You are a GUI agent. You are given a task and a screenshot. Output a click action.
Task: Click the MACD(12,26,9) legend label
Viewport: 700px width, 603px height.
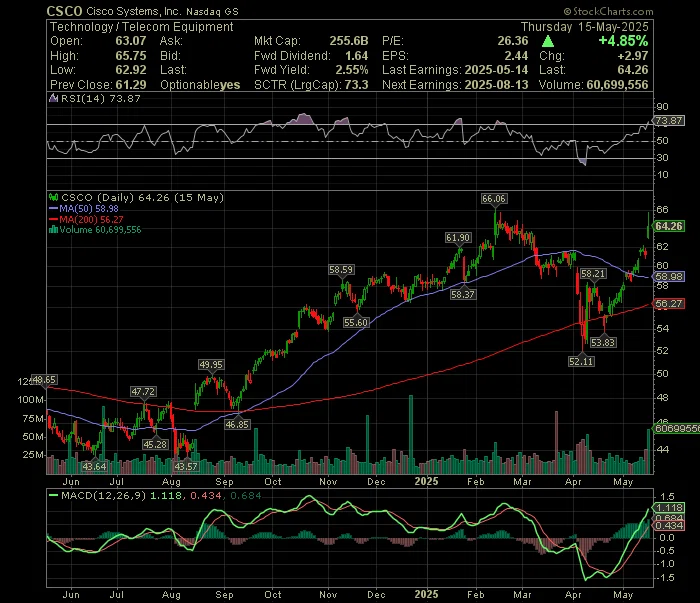(x=104, y=495)
